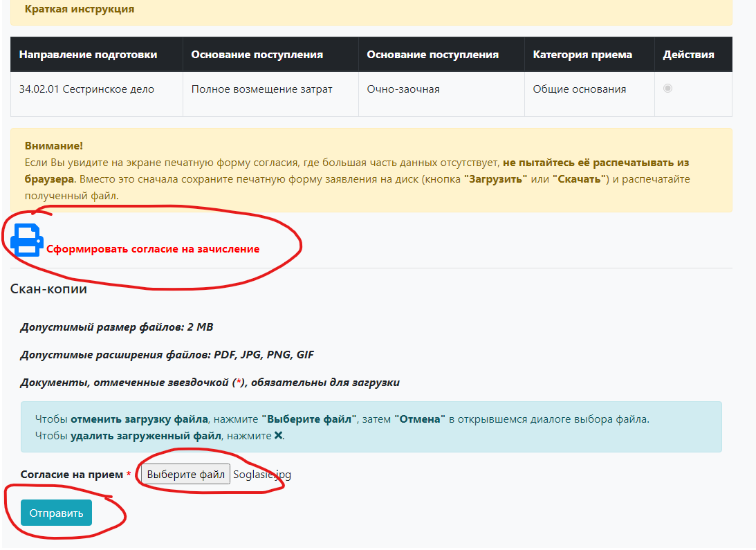The image size is (756, 550).
Task: Submit the form with 'Отправить' button
Action: click(56, 513)
